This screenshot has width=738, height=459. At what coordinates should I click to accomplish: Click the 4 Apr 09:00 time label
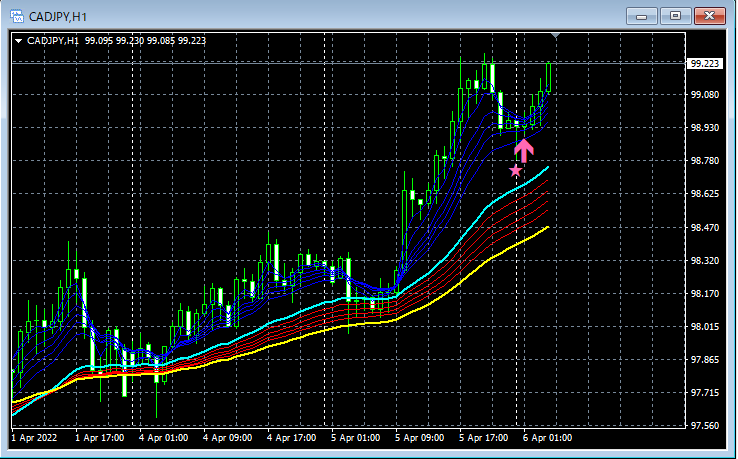[228, 438]
